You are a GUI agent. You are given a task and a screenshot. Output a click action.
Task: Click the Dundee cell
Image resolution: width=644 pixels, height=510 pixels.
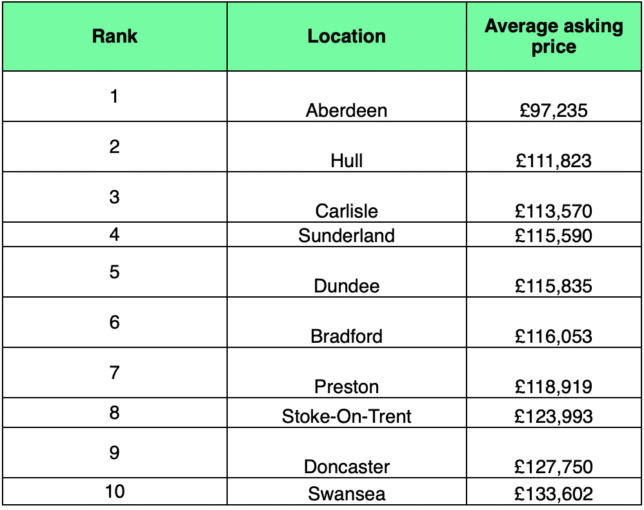tap(346, 286)
